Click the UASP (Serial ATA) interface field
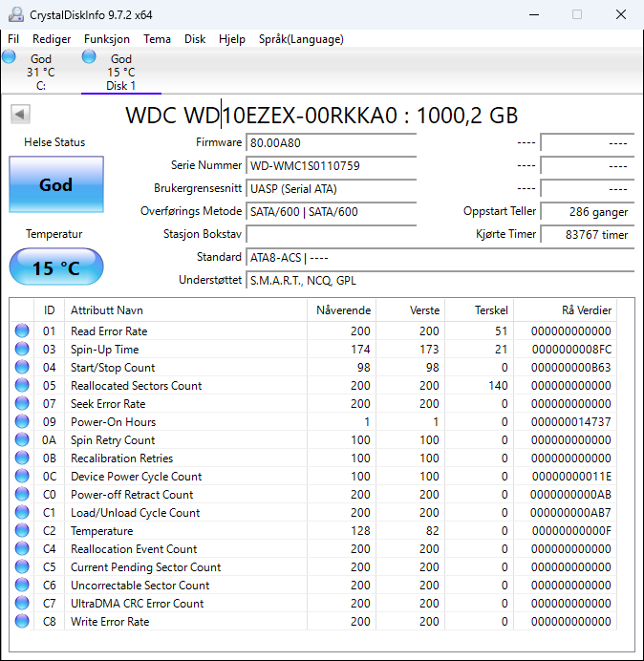This screenshot has width=644, height=661. coord(331,189)
